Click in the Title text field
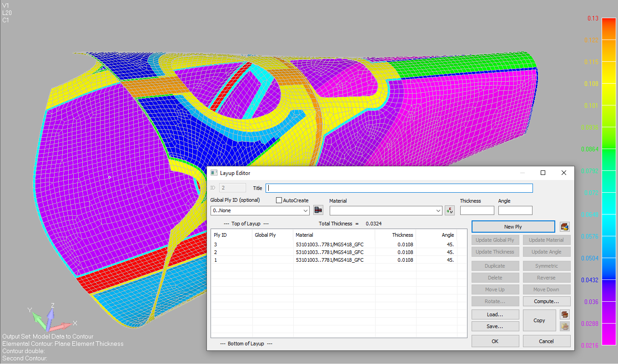This screenshot has height=364, width=618. (399, 188)
